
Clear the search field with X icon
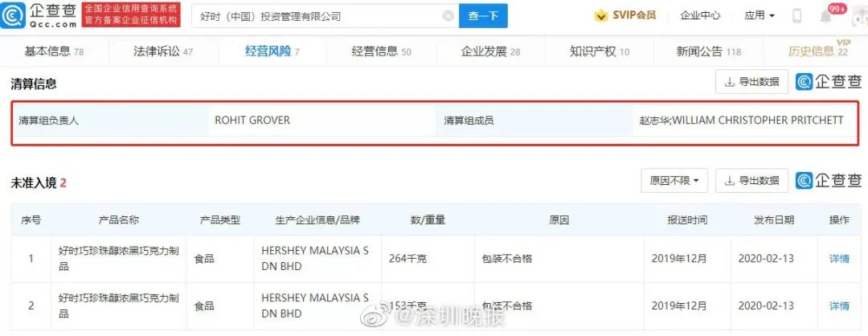448,16
